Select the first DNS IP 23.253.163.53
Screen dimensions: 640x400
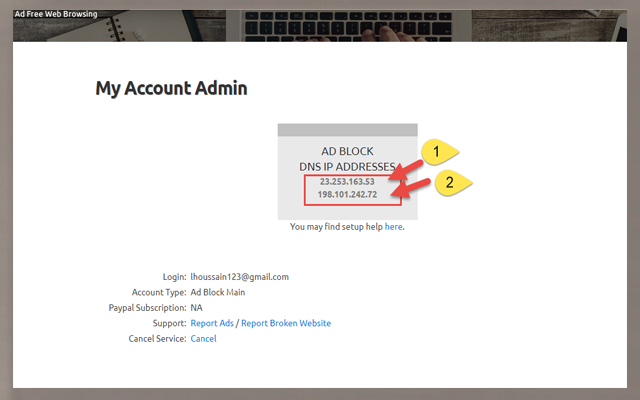point(347,181)
